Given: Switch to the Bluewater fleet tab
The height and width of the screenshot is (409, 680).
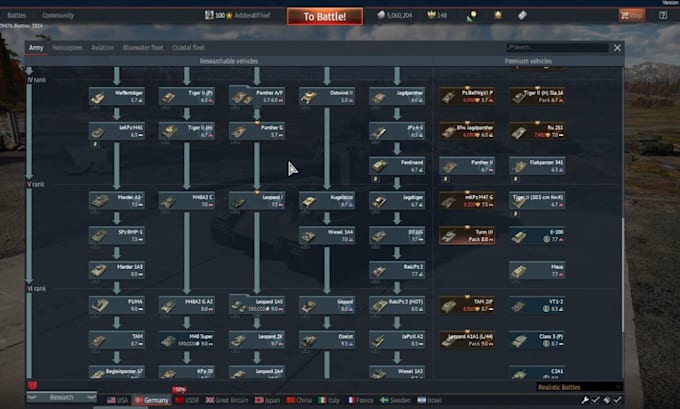Looking at the screenshot, I should tap(143, 48).
